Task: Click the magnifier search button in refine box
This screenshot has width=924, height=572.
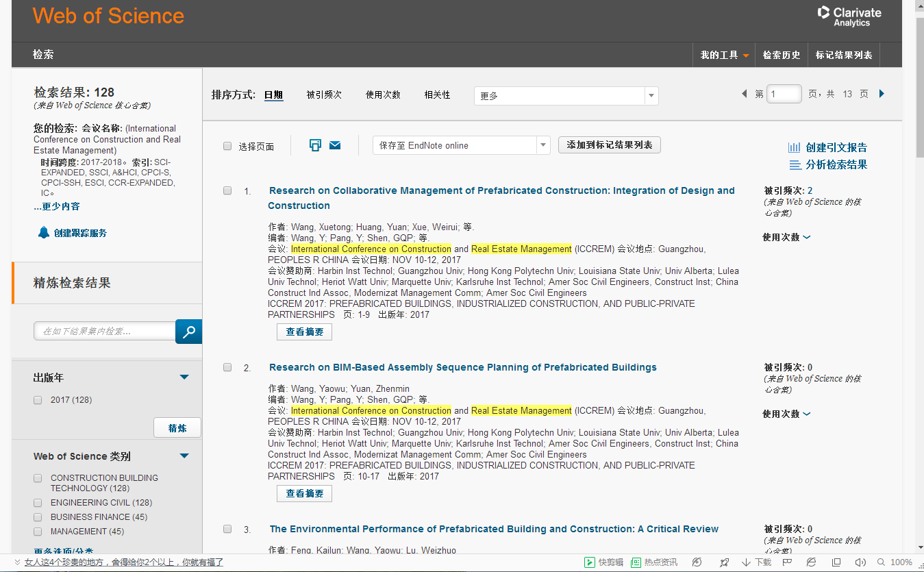Action: click(x=188, y=332)
